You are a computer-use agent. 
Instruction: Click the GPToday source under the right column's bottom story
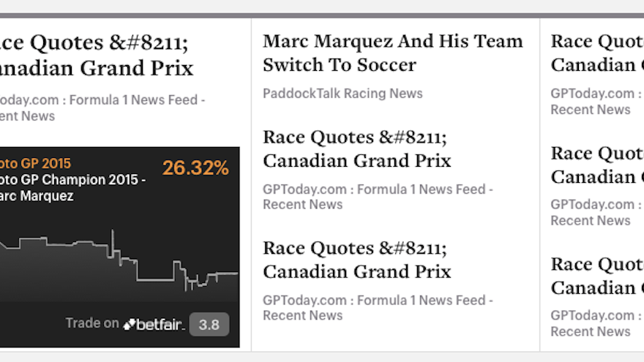[592, 324]
